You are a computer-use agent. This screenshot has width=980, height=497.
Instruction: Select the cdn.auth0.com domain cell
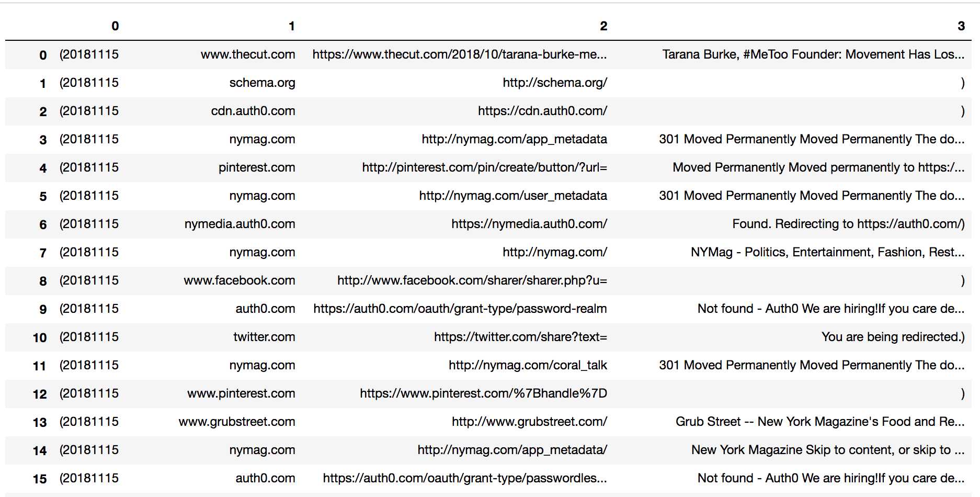(x=253, y=111)
